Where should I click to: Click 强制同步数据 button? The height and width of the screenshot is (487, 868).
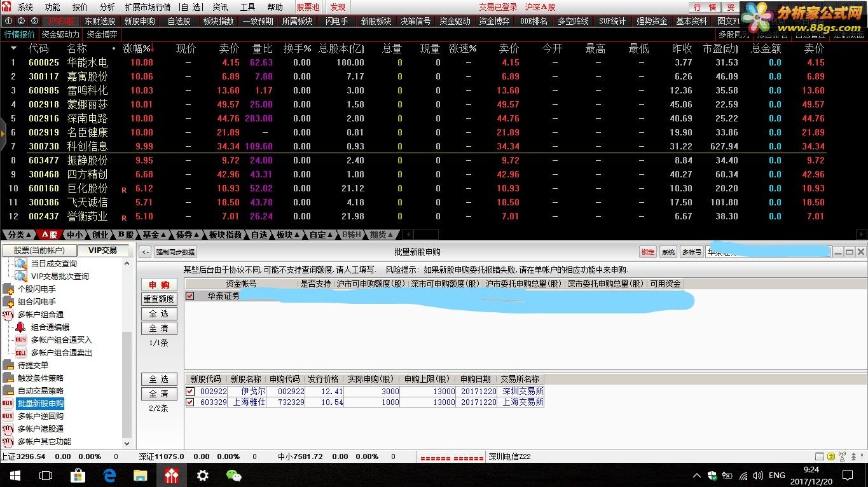[x=176, y=252]
